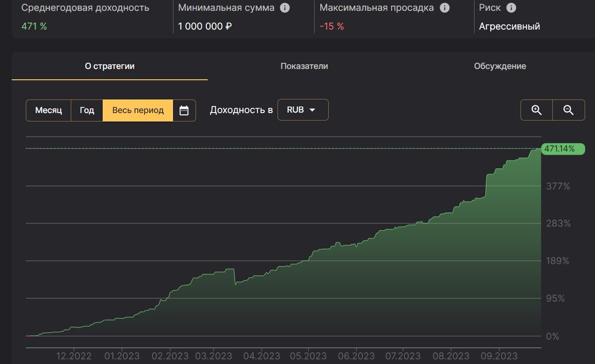595x364 pixels.
Task: Zoom in on the chart
Action: tap(536, 110)
